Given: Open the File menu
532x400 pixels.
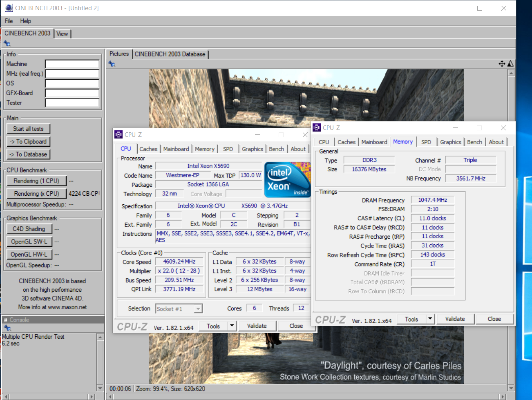Looking at the screenshot, I should click(x=9, y=21).
